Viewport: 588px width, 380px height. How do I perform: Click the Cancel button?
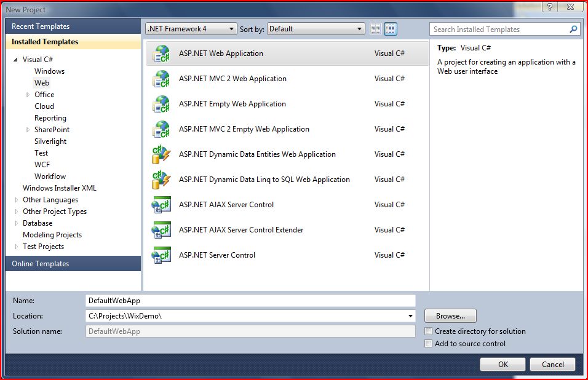tap(552, 364)
